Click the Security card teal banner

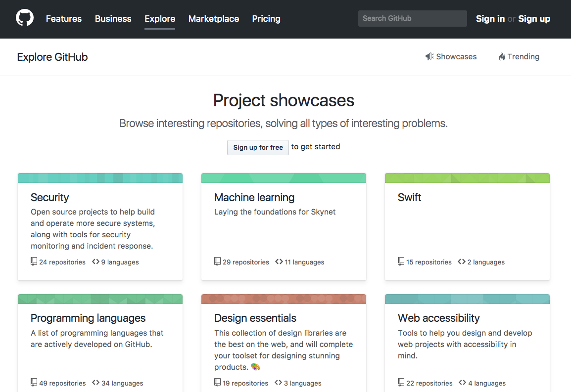100,178
